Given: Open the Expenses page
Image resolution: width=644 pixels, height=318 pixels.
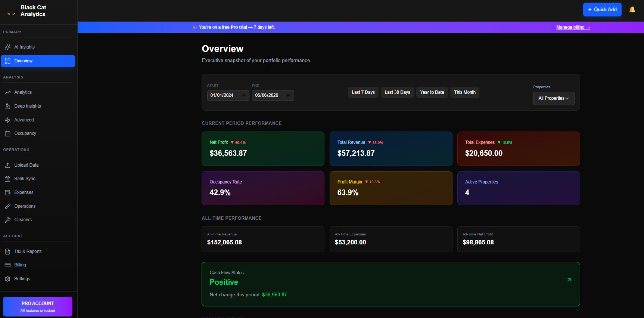Looking at the screenshot, I should (x=38, y=192).
